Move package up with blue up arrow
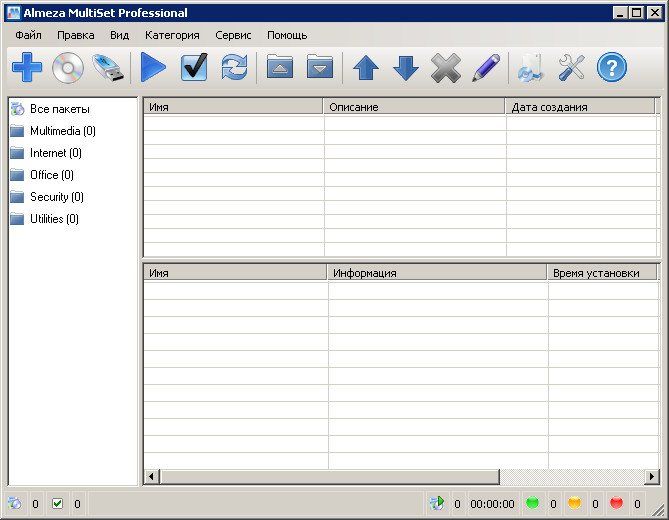Viewport: 669px width, 520px height. 366,68
